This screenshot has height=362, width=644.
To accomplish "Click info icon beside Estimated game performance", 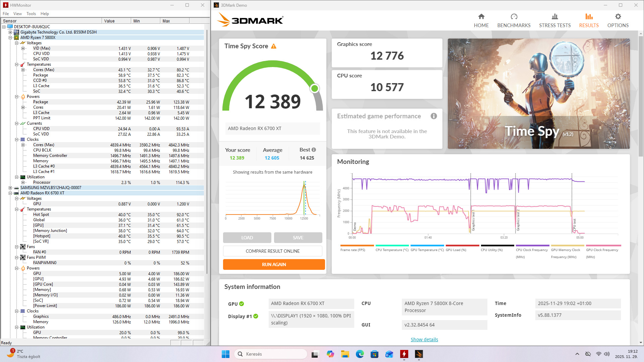I will click(x=433, y=116).
